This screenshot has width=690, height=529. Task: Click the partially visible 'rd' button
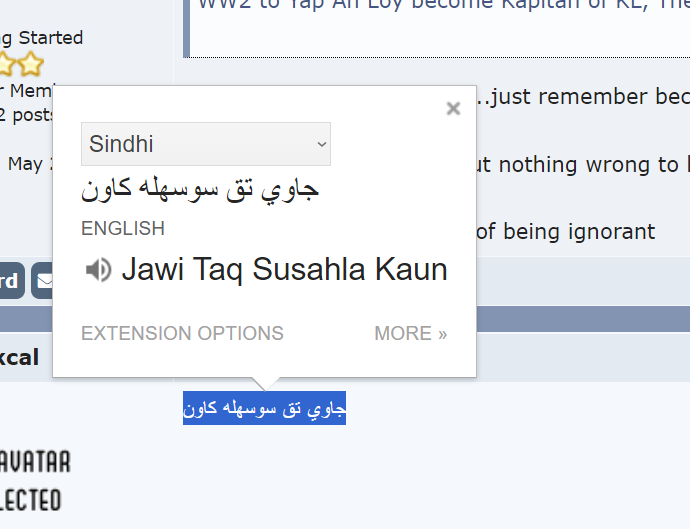click(11, 281)
